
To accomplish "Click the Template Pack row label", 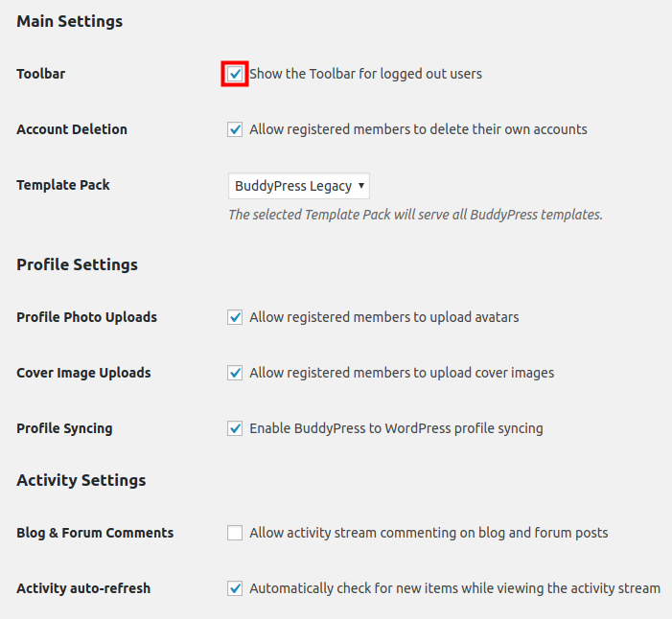I will 63,185.
